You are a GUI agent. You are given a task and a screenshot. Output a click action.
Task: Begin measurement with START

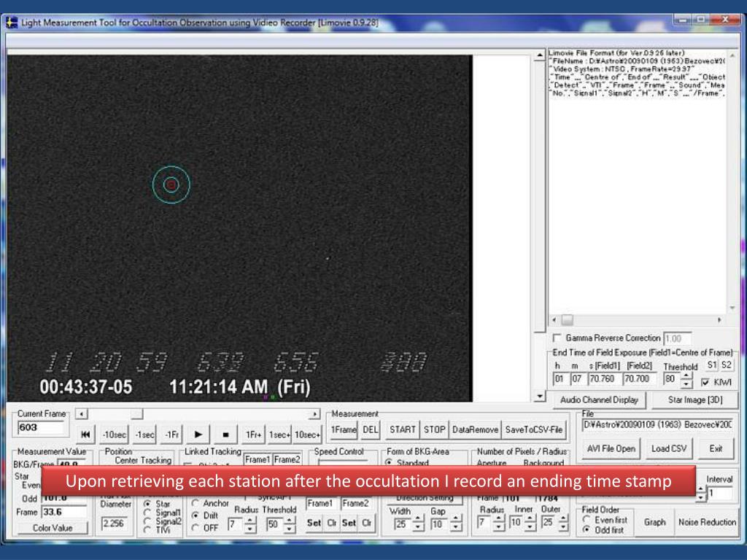click(403, 429)
